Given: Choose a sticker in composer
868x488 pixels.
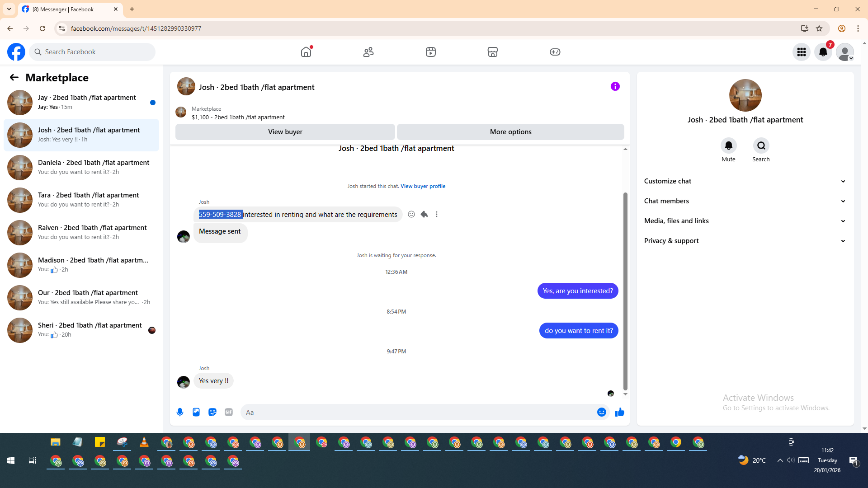Looking at the screenshot, I should click(x=212, y=412).
